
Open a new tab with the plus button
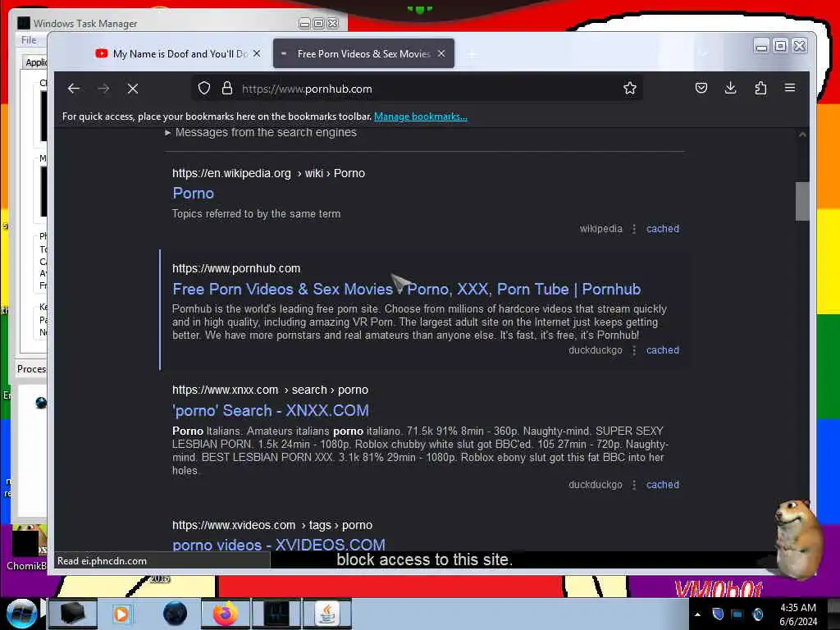coord(472,54)
